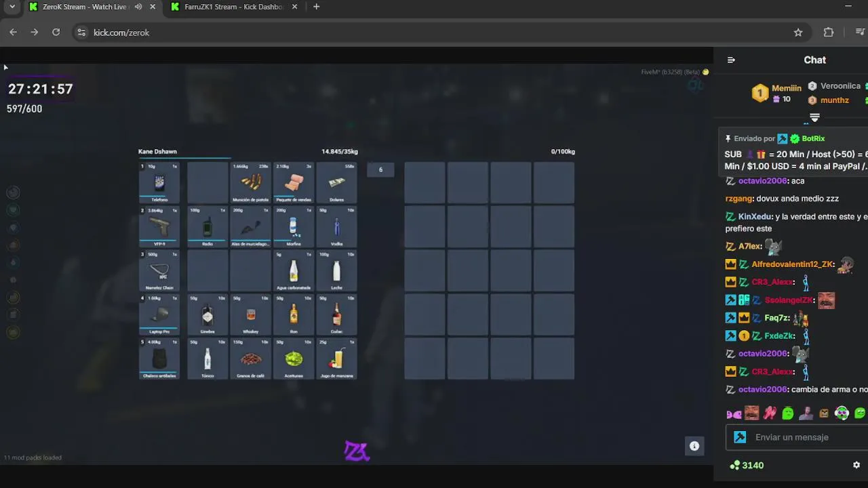Click username A7lex in chat

pos(749,247)
